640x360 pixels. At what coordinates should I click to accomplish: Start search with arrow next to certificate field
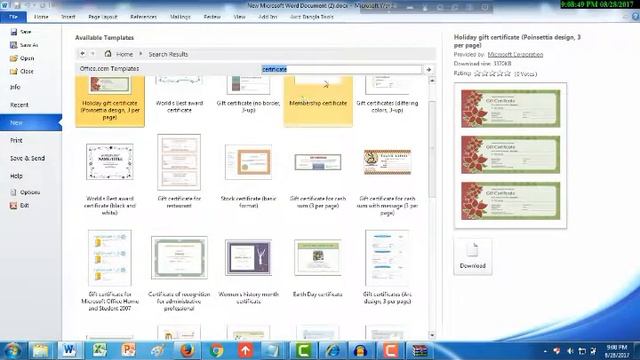pos(429,69)
